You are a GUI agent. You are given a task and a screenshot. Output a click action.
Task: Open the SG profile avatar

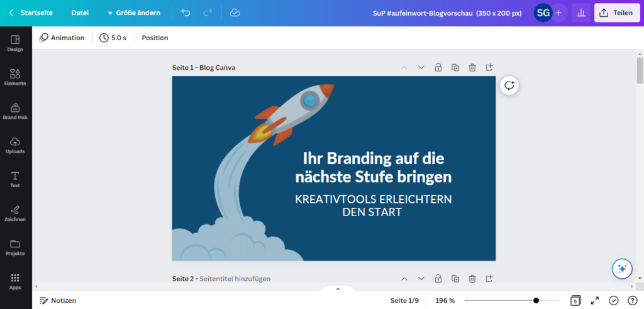pos(543,13)
